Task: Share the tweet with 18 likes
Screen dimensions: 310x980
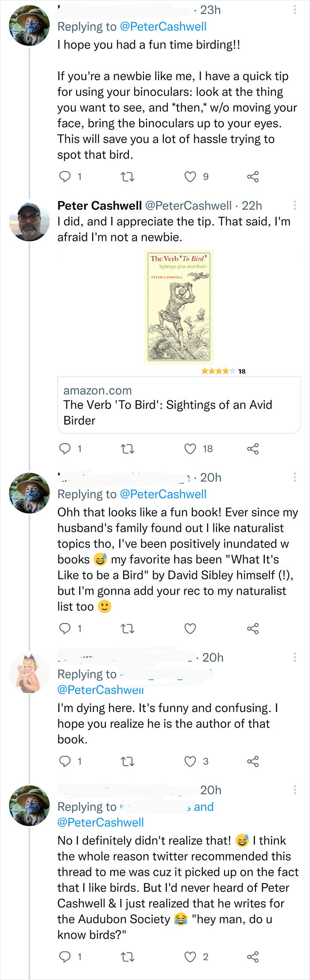Action: click(x=252, y=449)
